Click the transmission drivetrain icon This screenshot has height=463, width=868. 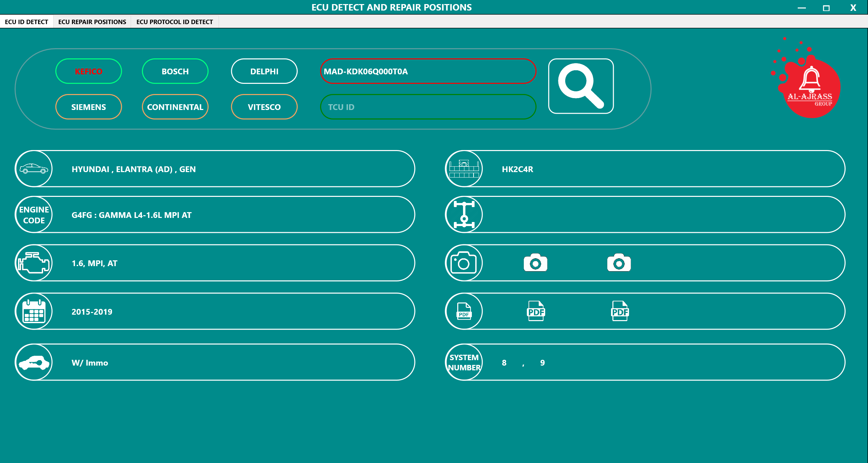[x=464, y=215]
